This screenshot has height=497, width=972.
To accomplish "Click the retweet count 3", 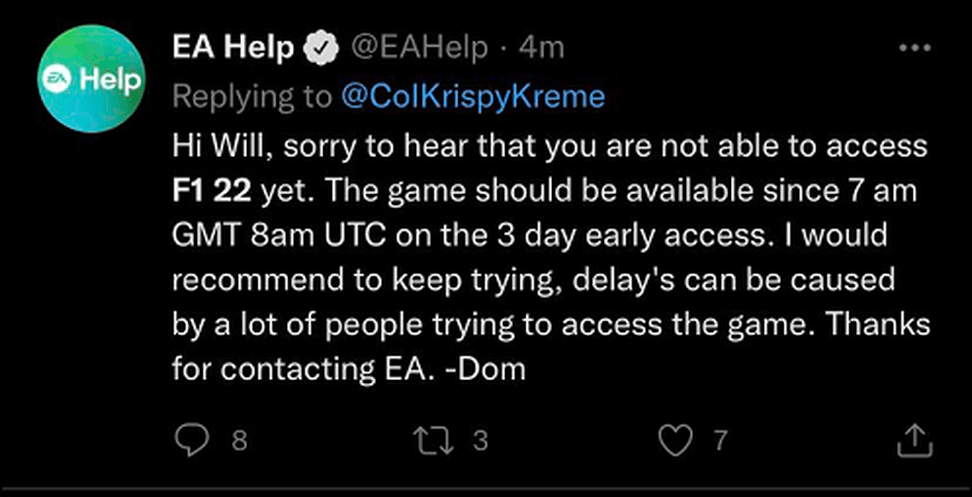I will pyautogui.click(x=480, y=441).
